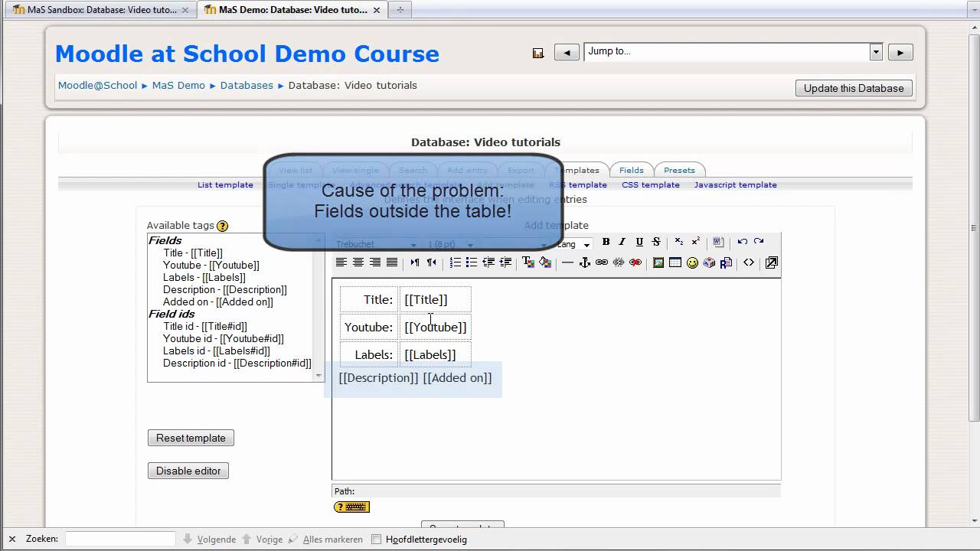The width and height of the screenshot is (980, 551).
Task: Click the Reset template button
Action: click(191, 438)
